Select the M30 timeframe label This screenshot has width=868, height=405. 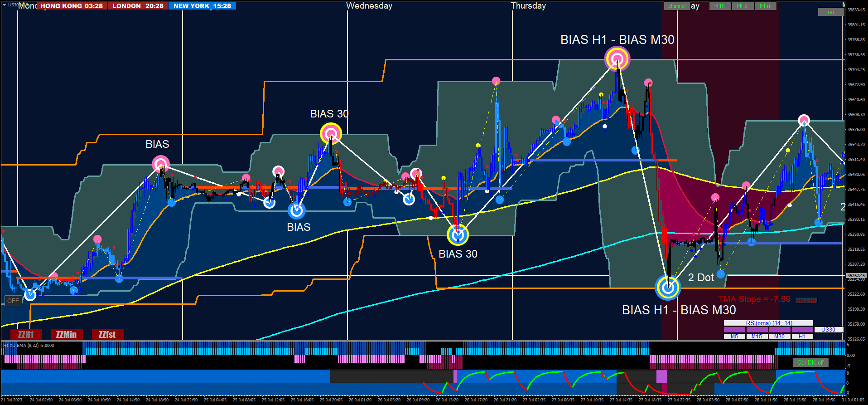coord(780,337)
